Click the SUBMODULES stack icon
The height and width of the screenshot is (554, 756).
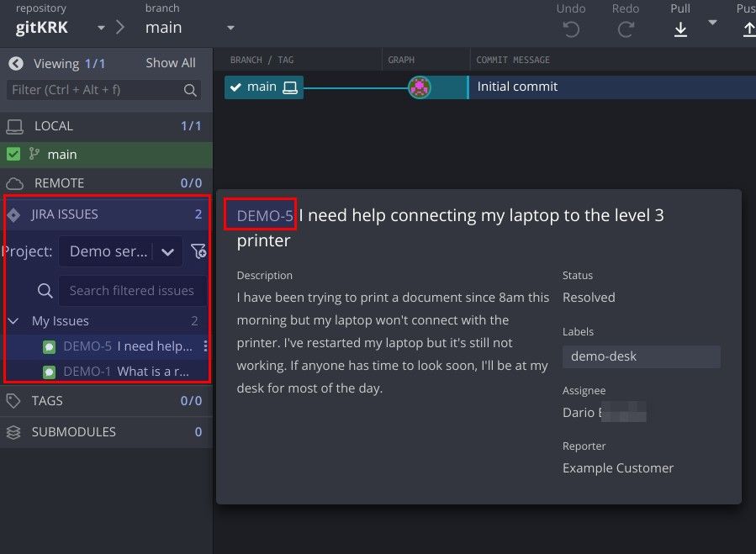point(13,432)
